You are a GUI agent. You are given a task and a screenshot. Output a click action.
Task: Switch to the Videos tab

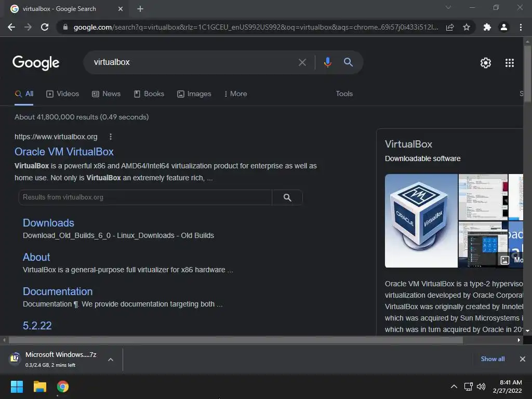coord(63,94)
